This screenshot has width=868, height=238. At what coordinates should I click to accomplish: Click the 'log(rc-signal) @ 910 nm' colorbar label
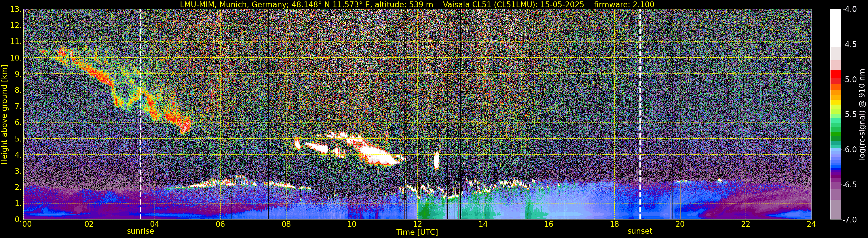click(862, 114)
